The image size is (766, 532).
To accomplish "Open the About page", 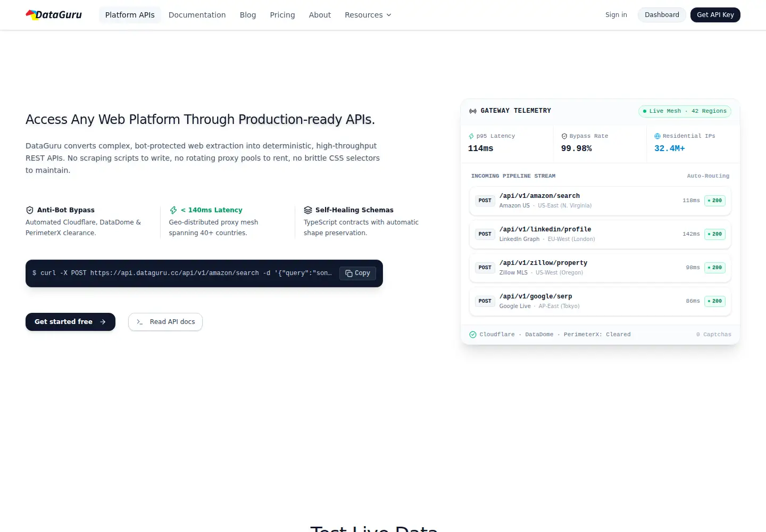I will [320, 15].
